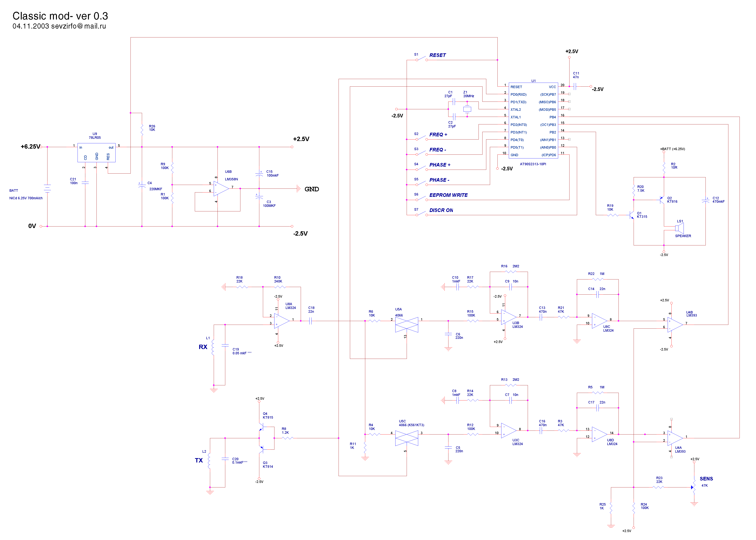Click the Z1 20MHz crystal symbol
Image resolution: width=756 pixels, height=540 pixels.
(x=467, y=109)
